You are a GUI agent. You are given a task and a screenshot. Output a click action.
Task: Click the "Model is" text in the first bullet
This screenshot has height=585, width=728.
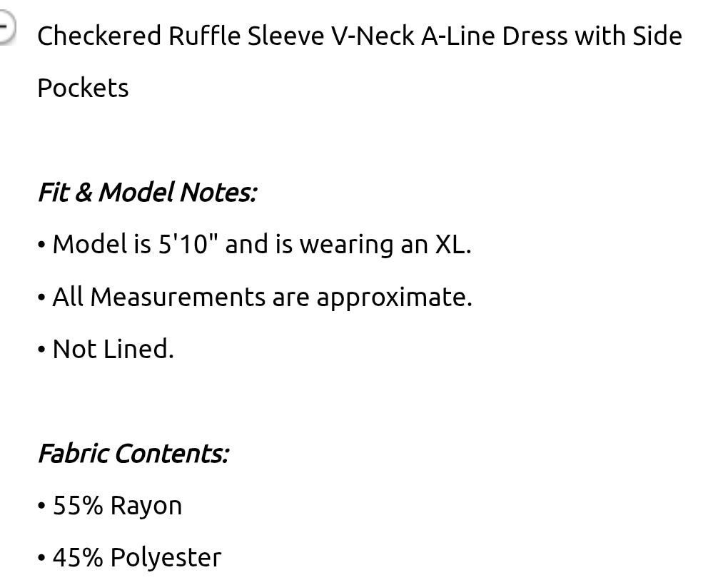click(x=102, y=245)
